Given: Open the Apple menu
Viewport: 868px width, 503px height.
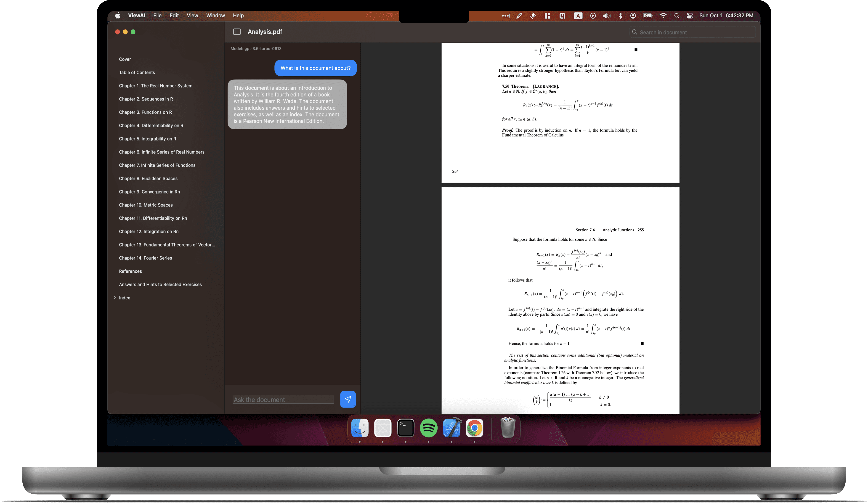Looking at the screenshot, I should (118, 16).
